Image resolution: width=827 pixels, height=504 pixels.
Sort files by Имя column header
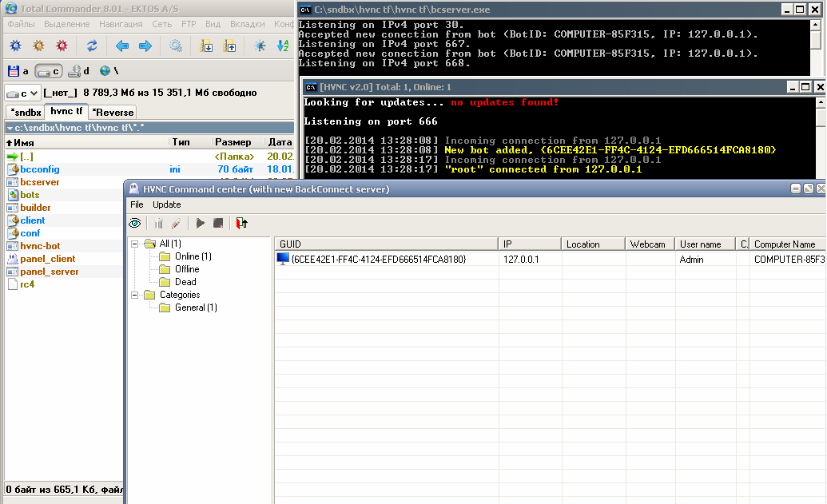87,142
